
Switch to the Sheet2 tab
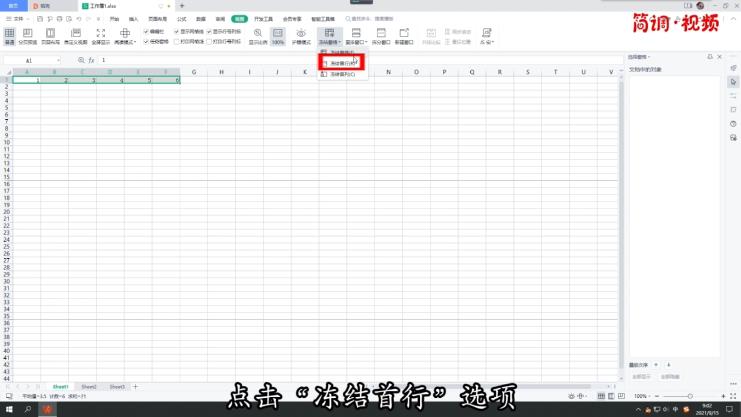[89, 386]
